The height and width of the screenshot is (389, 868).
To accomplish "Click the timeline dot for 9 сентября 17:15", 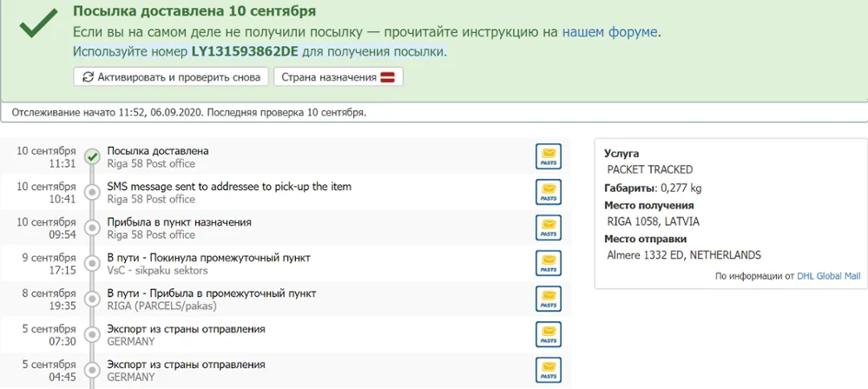I will [x=92, y=263].
